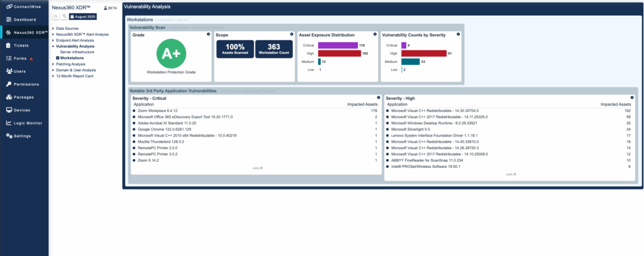The image size is (644, 256).
Task: Toggle the Workstations checkbox in the tree
Action: (57, 58)
